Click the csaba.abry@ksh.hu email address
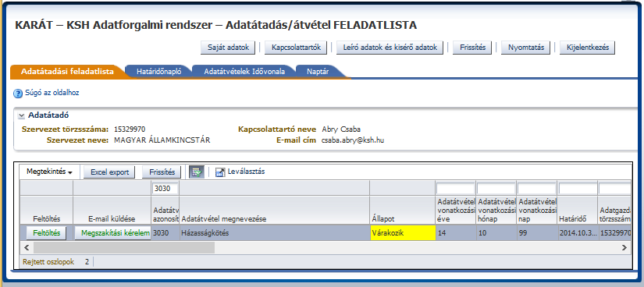The width and height of the screenshot is (644, 287). [352, 140]
